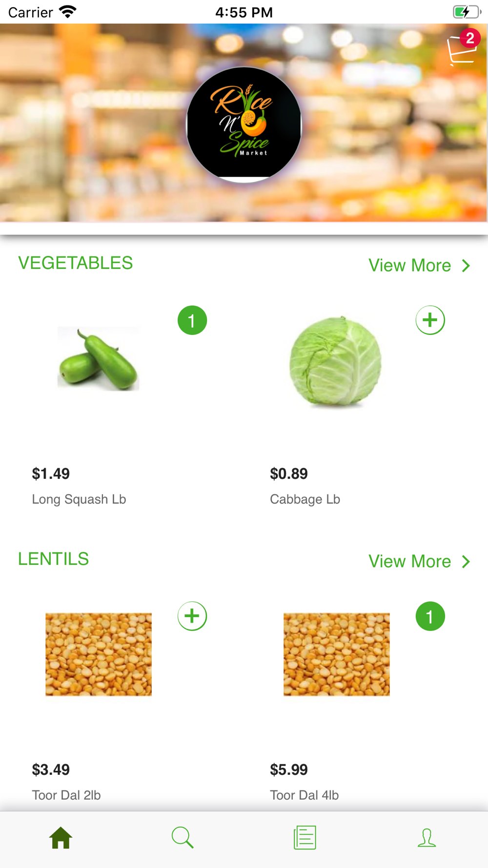The height and width of the screenshot is (868, 488).
Task: Tap the quantity badge on Toor Dal 4lb
Action: pyautogui.click(x=430, y=616)
